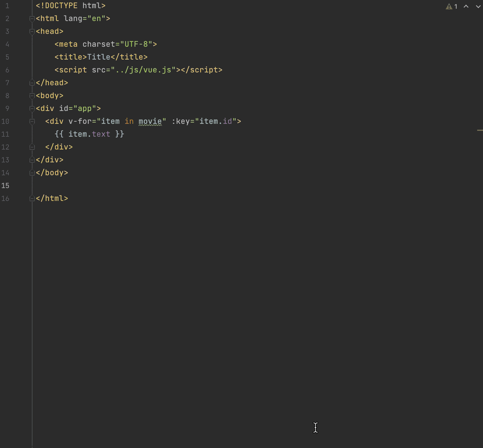This screenshot has height=448, width=483.
Task: Go to previous highlighted error arrow
Action: [x=466, y=6]
